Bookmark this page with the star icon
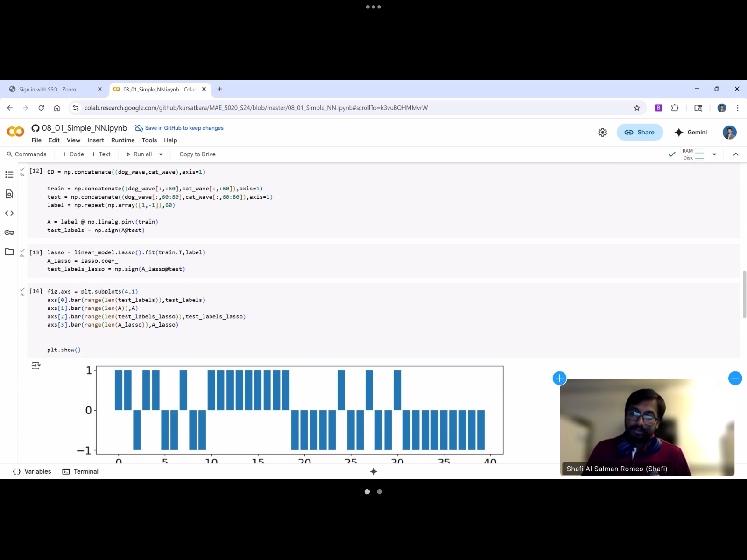This screenshot has height=560, width=747. pyautogui.click(x=637, y=108)
